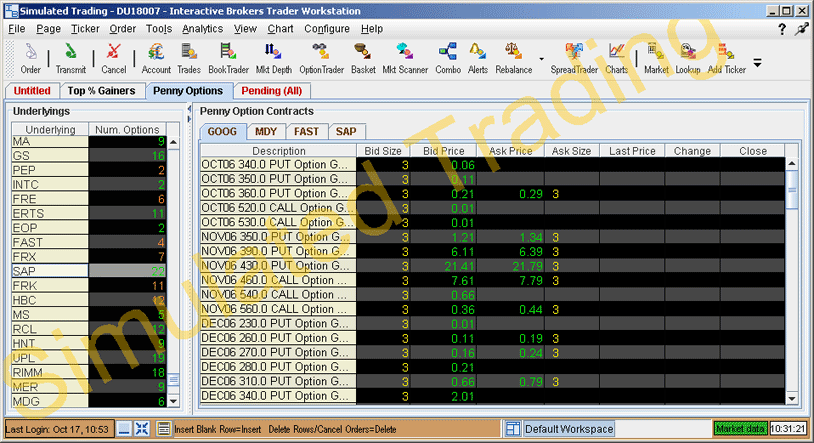Viewport: 814px width, 443px height.
Task: Click the Description column header
Action: coord(279,151)
